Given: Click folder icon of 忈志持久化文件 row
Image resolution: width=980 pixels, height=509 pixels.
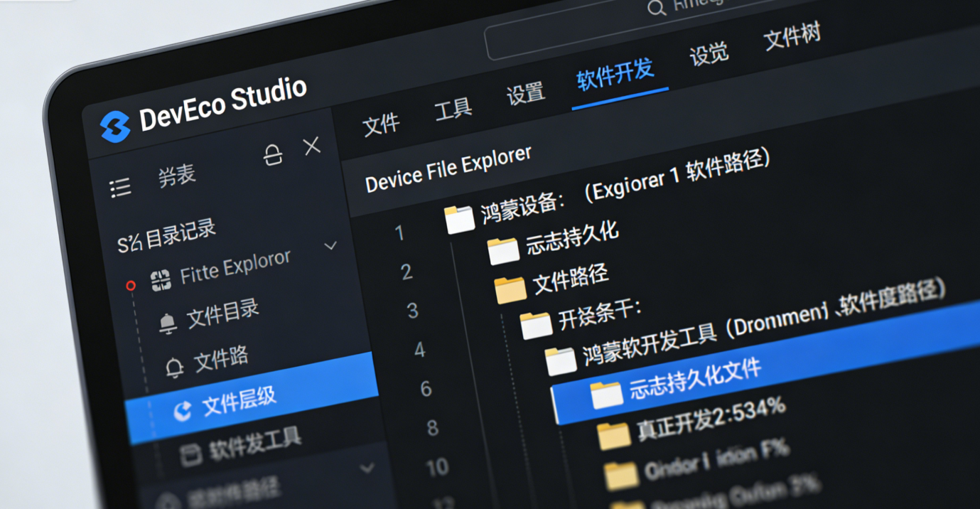Looking at the screenshot, I should pos(606,395).
